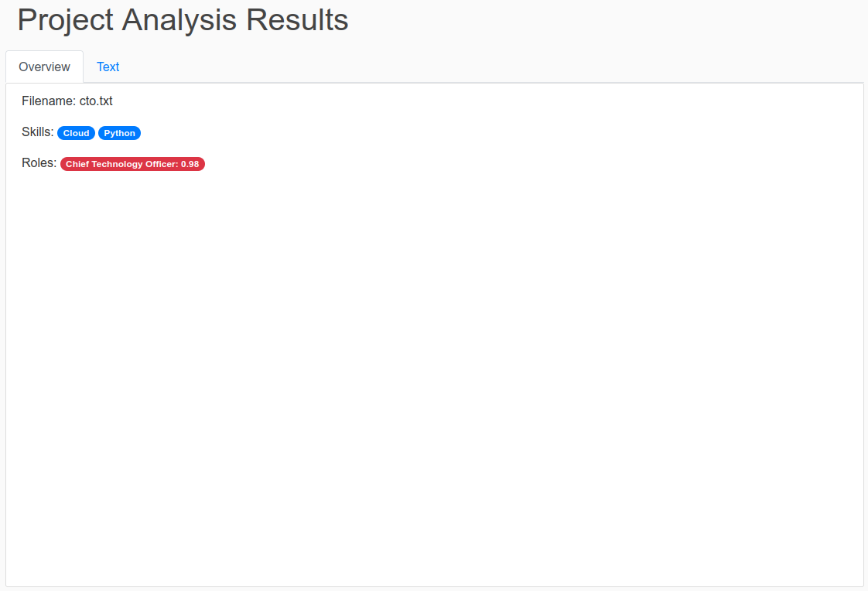This screenshot has height=591, width=868.
Task: Click the word Project in the heading
Action: point(65,20)
